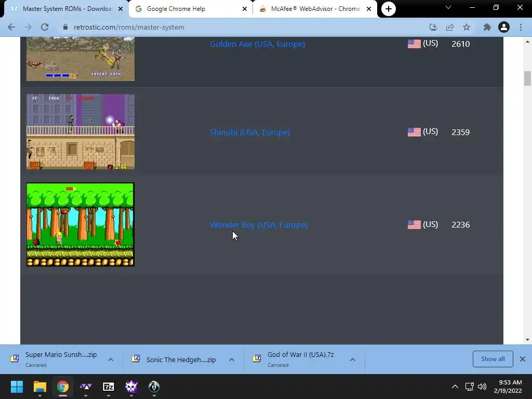Share this page using the share icon
Image resolution: width=532 pixels, height=399 pixels.
tap(450, 27)
